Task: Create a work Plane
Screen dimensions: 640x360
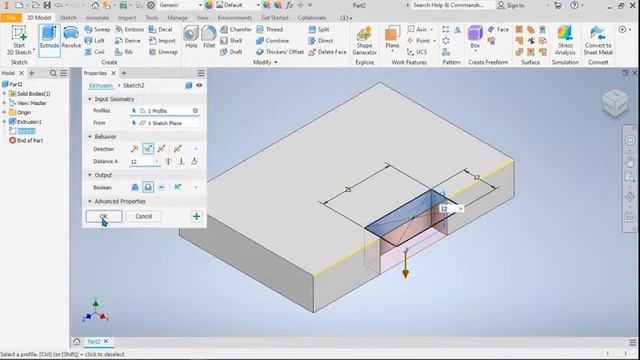Action: tap(392, 38)
